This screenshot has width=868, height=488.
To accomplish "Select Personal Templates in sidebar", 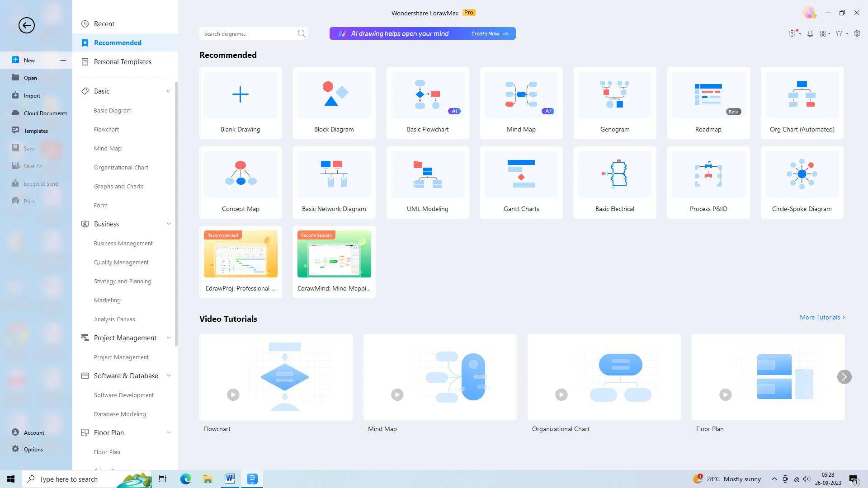I will click(x=123, y=61).
